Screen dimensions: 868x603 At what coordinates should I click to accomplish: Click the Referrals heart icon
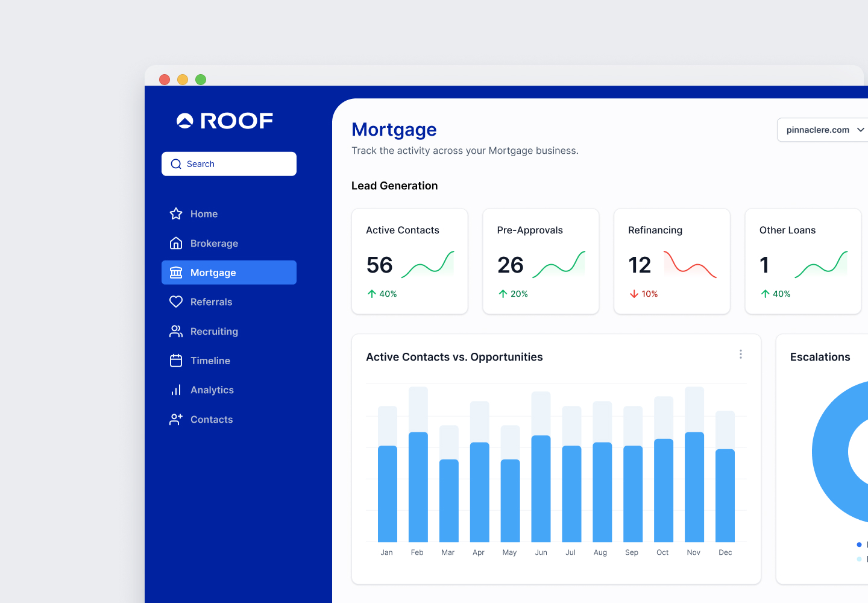pyautogui.click(x=176, y=301)
